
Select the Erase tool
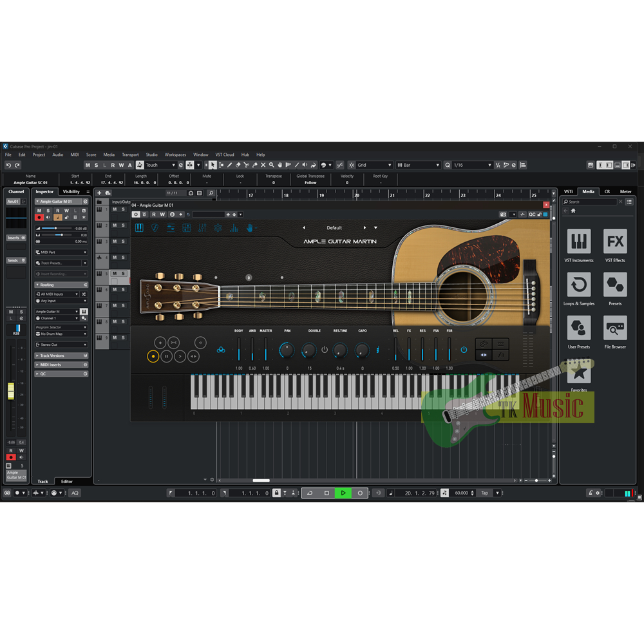coord(238,165)
